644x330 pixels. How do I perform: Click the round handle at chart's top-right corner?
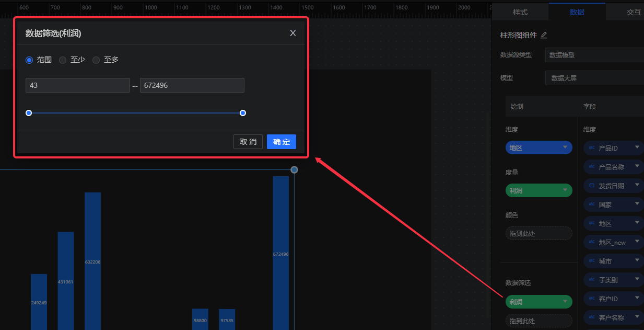(x=294, y=170)
